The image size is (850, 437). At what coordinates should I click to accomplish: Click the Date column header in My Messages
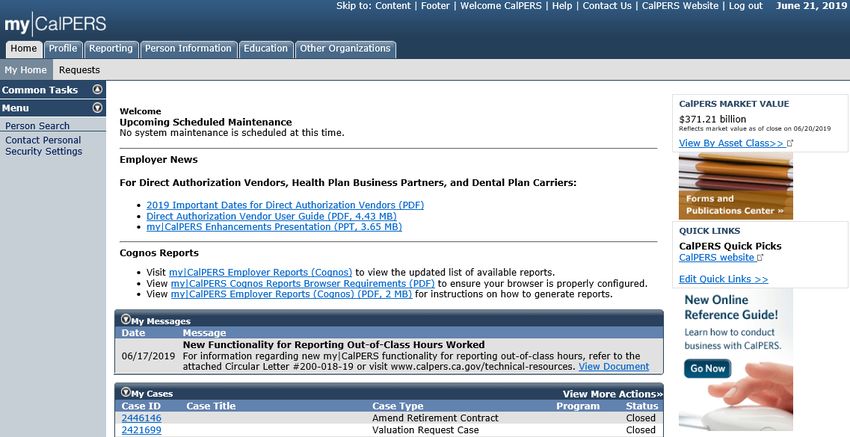click(133, 333)
